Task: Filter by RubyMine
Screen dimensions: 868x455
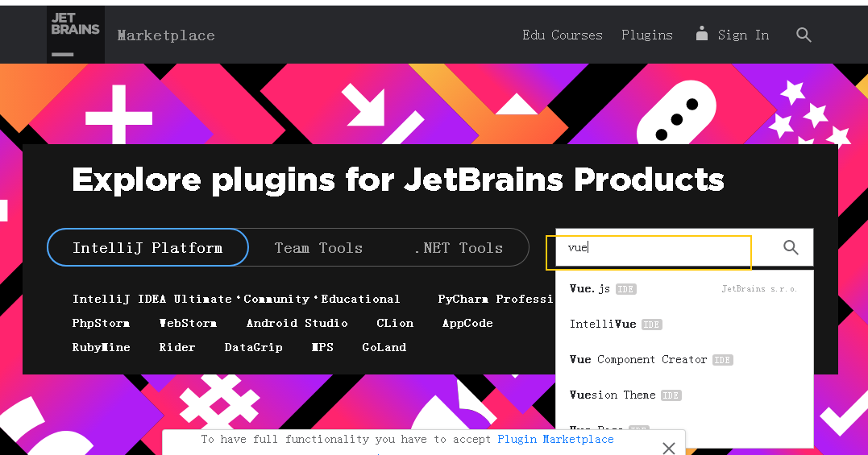Action: (x=102, y=348)
